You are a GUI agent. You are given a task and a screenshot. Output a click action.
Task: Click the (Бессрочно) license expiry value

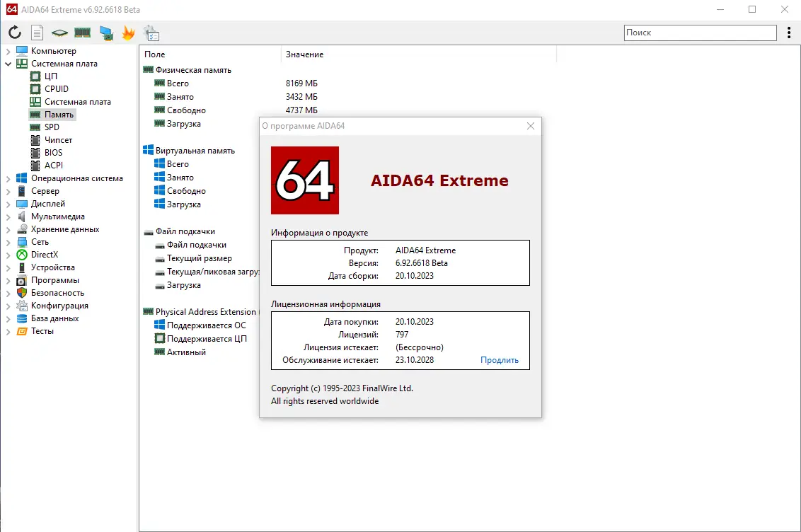[420, 347]
